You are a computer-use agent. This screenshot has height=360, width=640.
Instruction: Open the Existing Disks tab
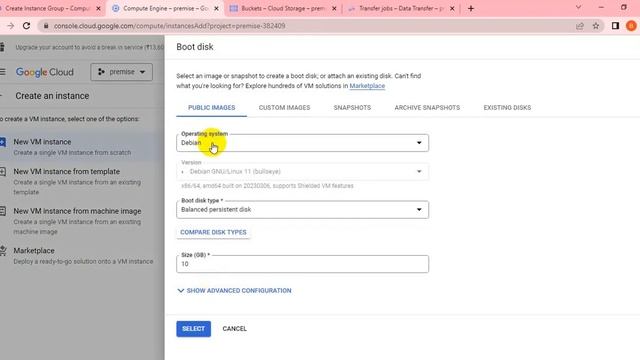[x=507, y=108]
